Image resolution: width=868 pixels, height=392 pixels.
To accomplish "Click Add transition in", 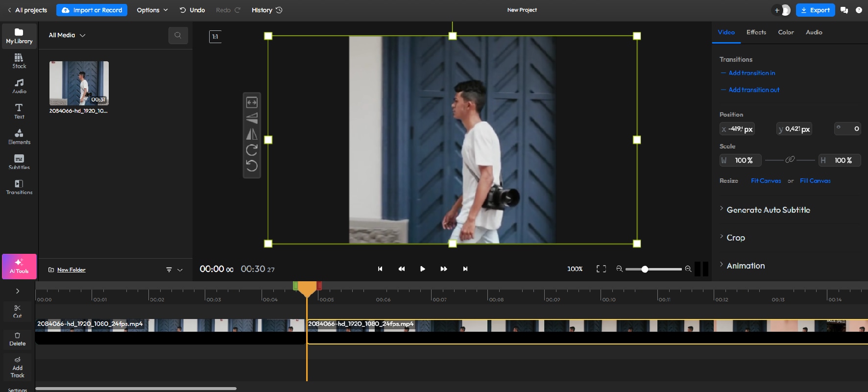I will tap(748, 73).
